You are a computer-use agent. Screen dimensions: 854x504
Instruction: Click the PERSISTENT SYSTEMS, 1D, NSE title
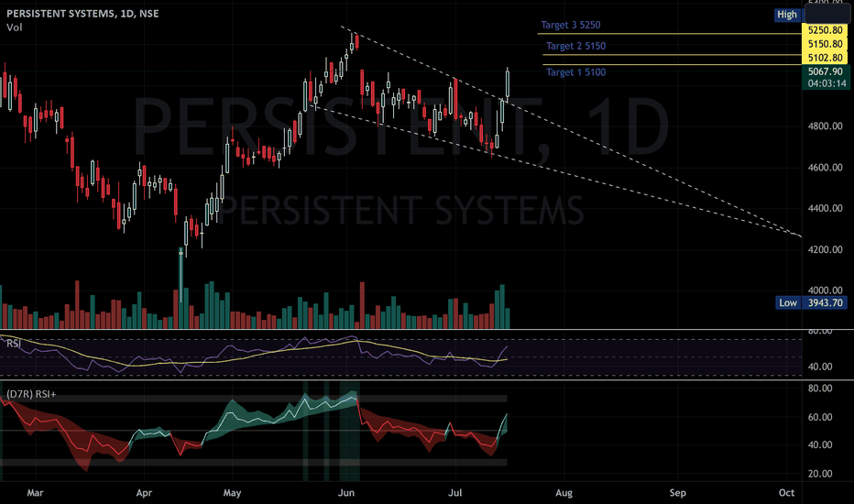(x=82, y=14)
